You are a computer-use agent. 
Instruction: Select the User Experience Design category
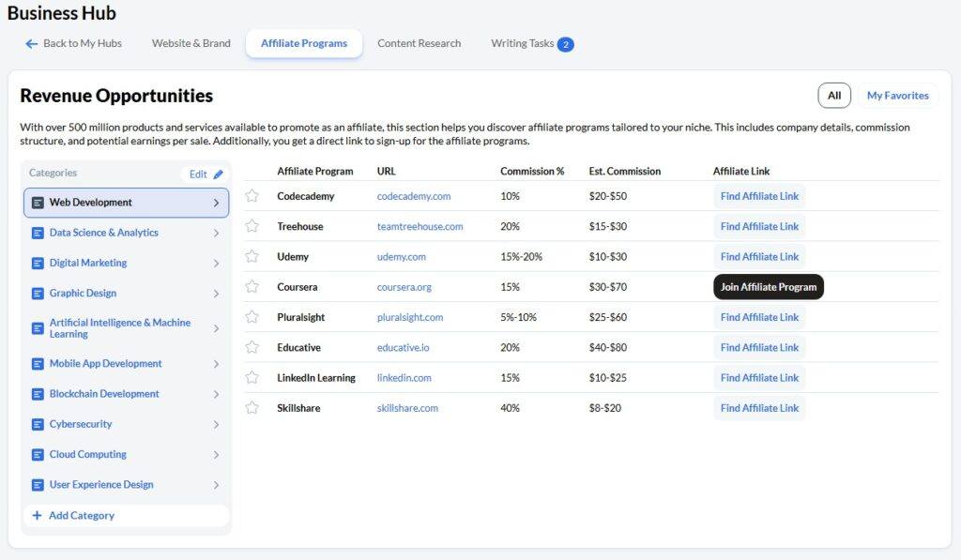click(101, 485)
